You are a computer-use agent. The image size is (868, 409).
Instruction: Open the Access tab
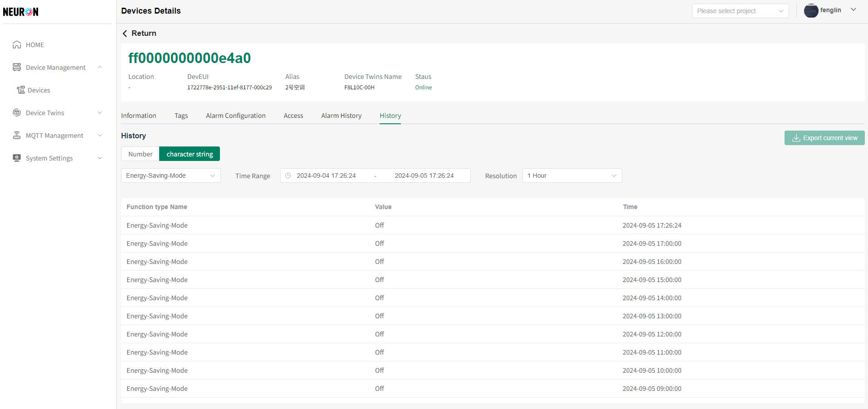[x=293, y=116]
